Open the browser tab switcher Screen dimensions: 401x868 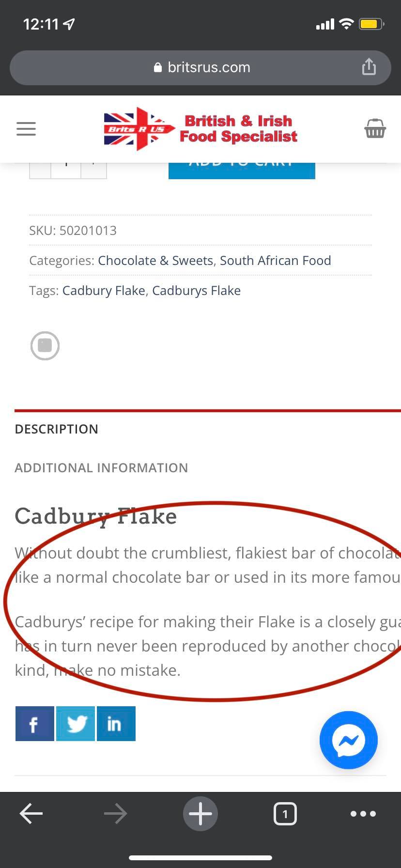coord(285,814)
